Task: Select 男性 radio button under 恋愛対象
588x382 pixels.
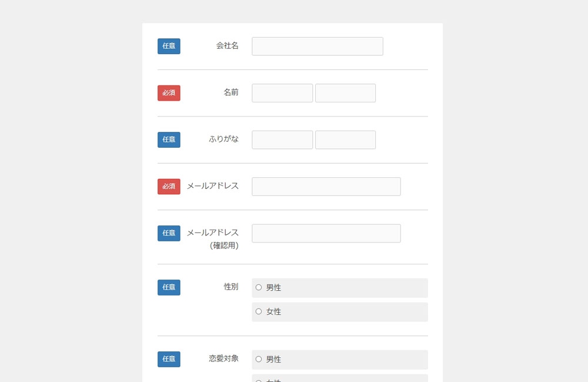Action: [x=259, y=359]
